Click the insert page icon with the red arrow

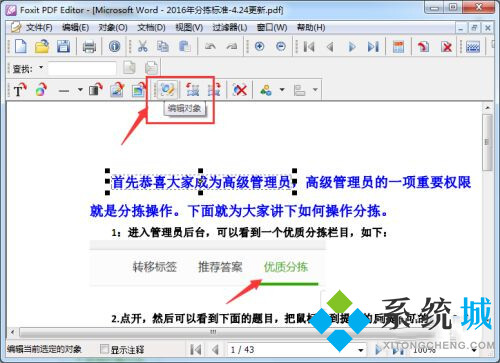(x=423, y=47)
